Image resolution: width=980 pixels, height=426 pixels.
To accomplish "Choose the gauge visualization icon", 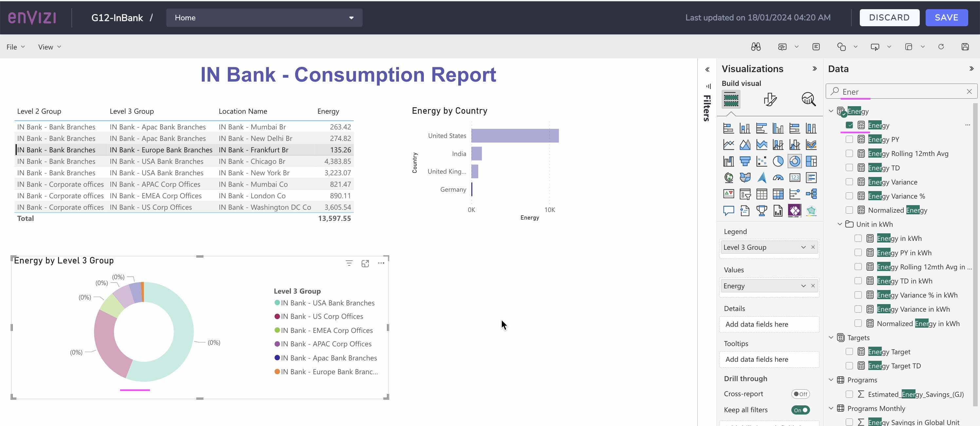I will (x=778, y=178).
